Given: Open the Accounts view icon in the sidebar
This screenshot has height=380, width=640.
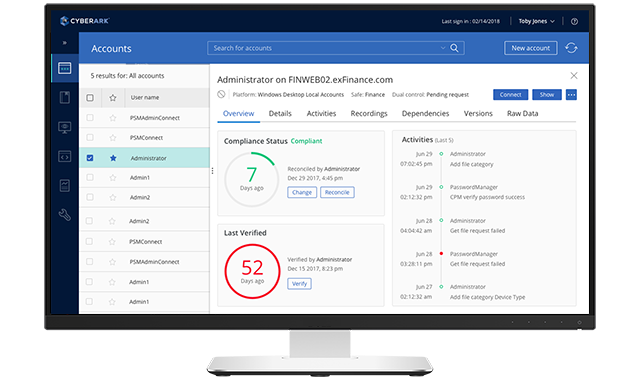Looking at the screenshot, I should [x=65, y=68].
